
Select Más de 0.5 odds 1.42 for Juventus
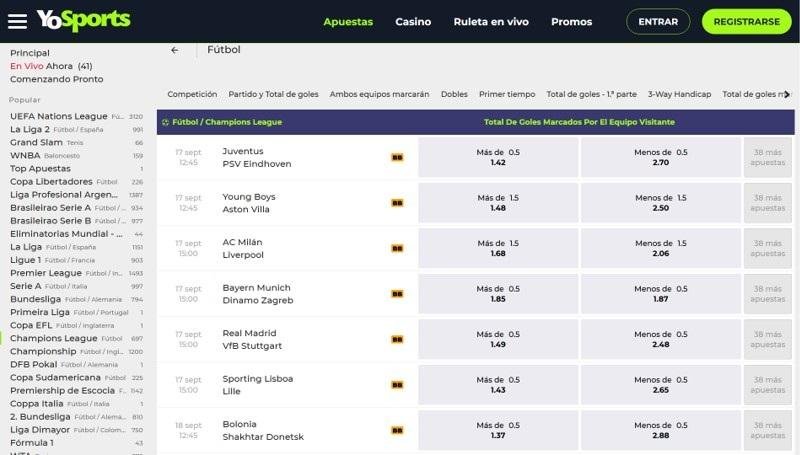(498, 157)
